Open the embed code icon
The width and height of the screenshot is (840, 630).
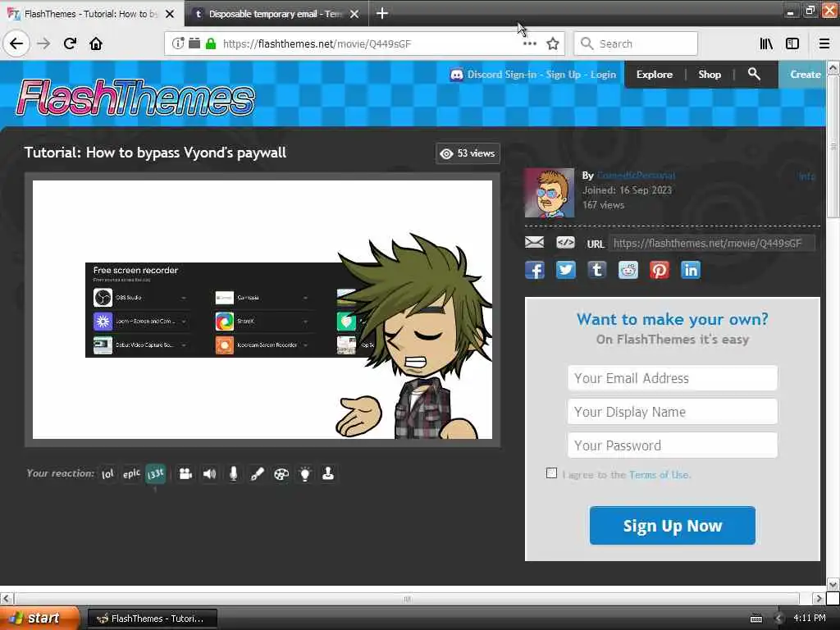[x=565, y=243]
